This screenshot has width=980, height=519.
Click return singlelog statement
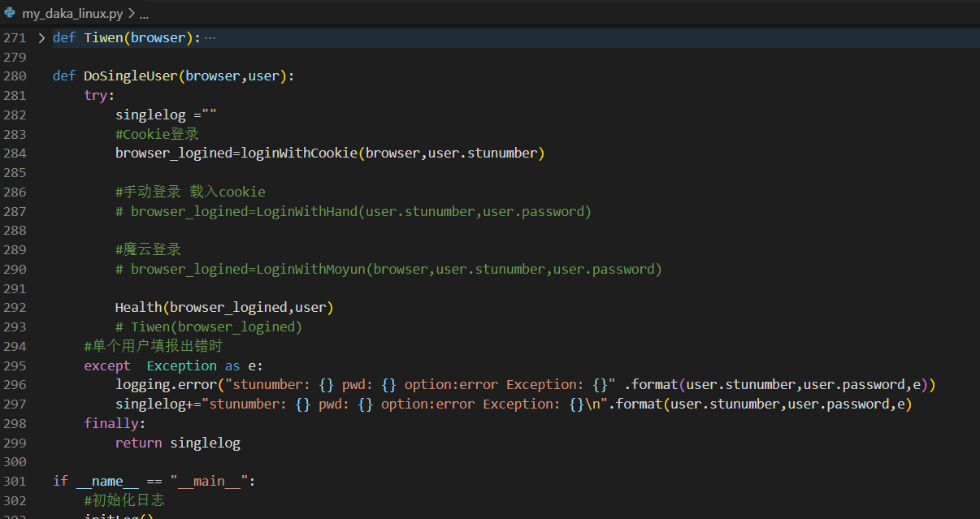coord(178,443)
